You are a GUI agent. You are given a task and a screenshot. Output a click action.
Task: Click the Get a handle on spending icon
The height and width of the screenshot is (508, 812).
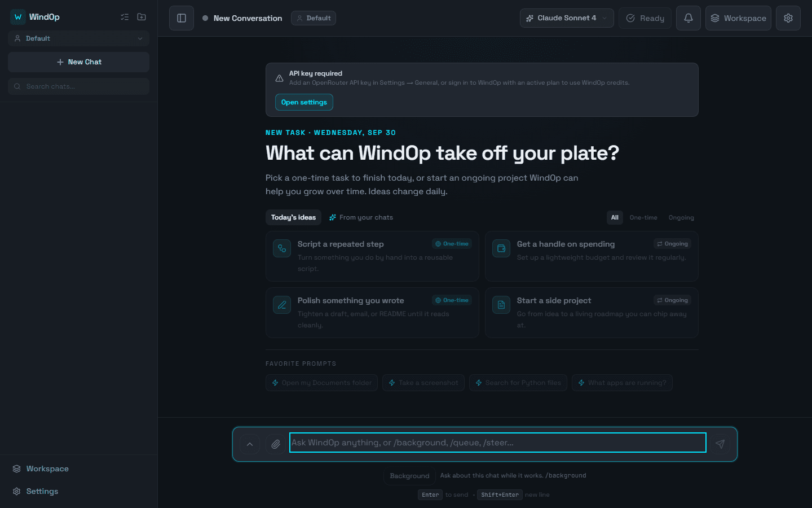(x=501, y=248)
